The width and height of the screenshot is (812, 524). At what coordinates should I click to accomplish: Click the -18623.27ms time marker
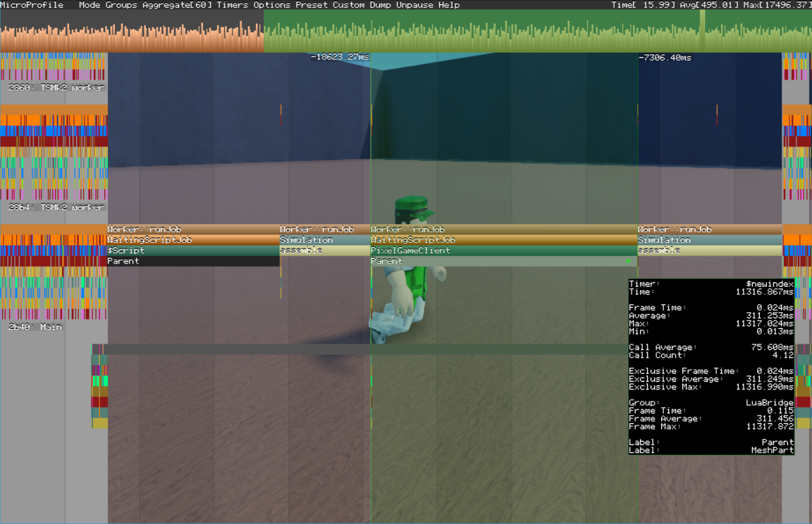[x=340, y=57]
